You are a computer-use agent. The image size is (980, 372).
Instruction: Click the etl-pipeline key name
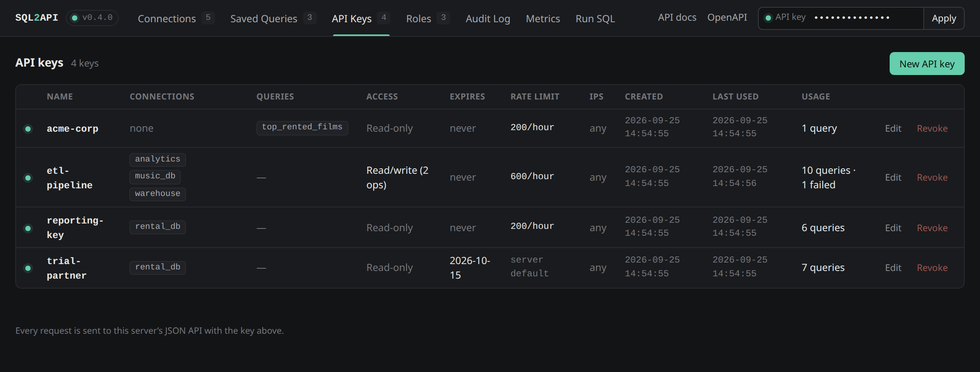coord(70,178)
